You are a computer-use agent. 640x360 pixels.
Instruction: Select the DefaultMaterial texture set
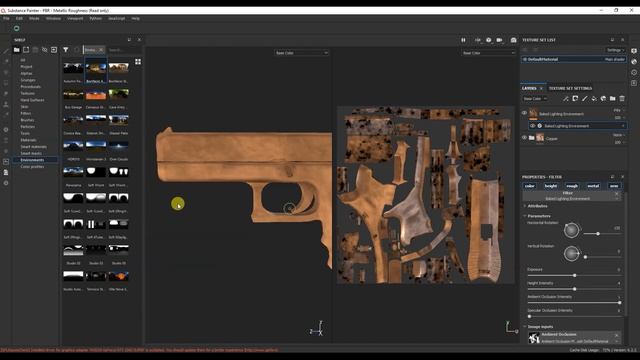pyautogui.click(x=573, y=59)
